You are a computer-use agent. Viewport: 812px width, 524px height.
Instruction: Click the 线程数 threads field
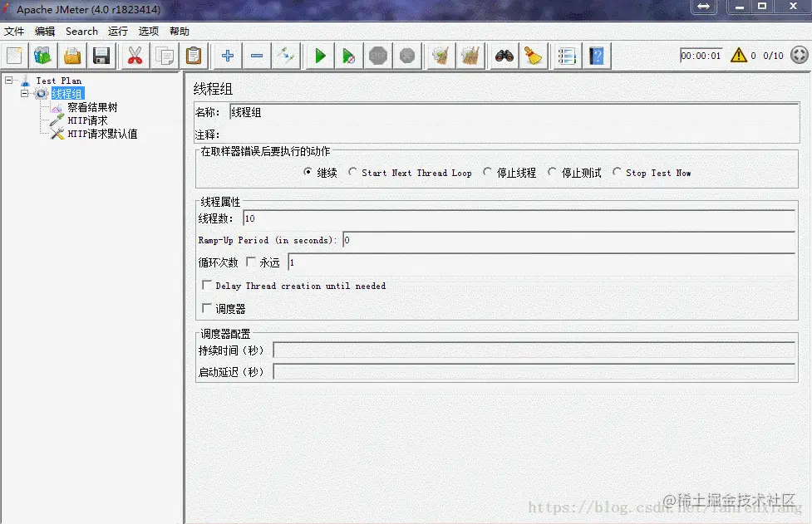(x=519, y=218)
